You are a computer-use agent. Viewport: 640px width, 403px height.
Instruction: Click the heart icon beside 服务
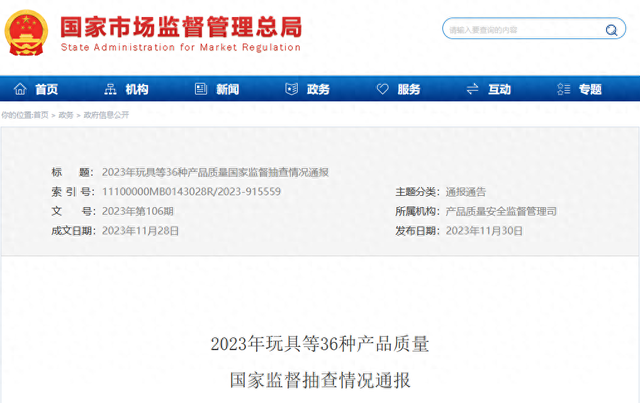pyautogui.click(x=382, y=89)
